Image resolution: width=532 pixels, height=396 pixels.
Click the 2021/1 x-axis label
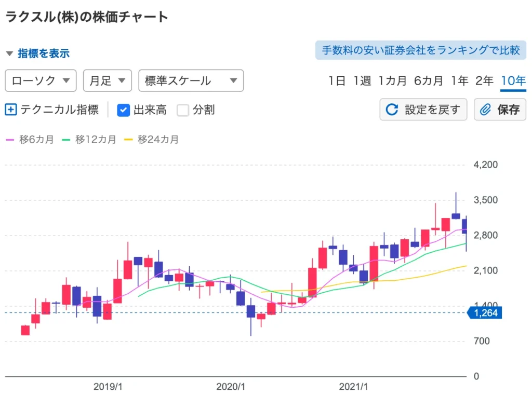tap(353, 387)
